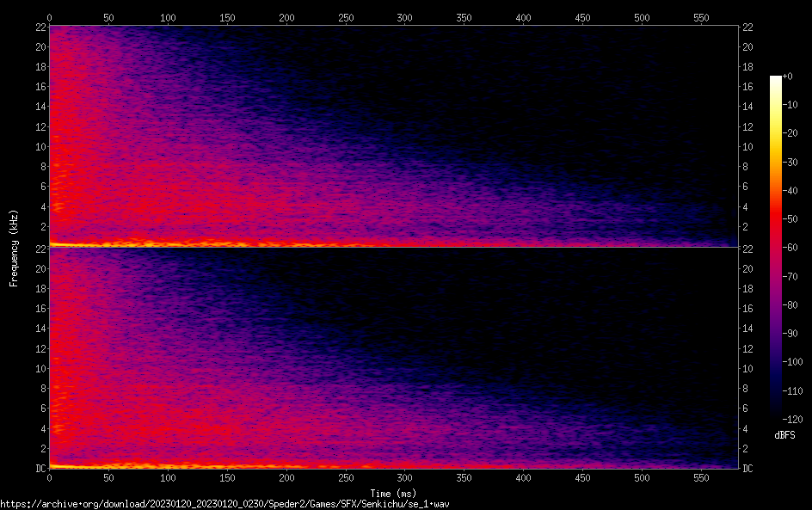812x510 pixels.
Task: Select the -120 value on the color scale
Action: pos(789,420)
